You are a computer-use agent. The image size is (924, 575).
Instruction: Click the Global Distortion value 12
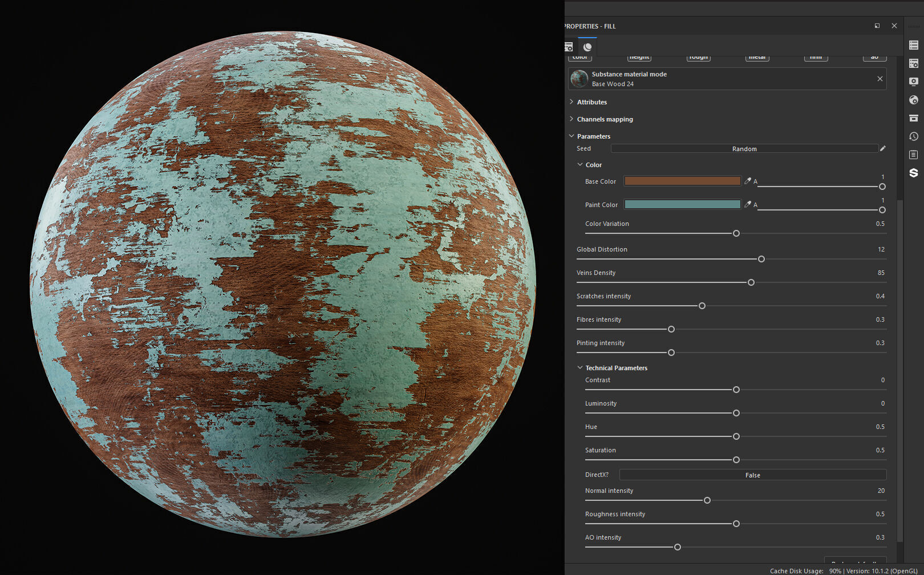pos(881,249)
